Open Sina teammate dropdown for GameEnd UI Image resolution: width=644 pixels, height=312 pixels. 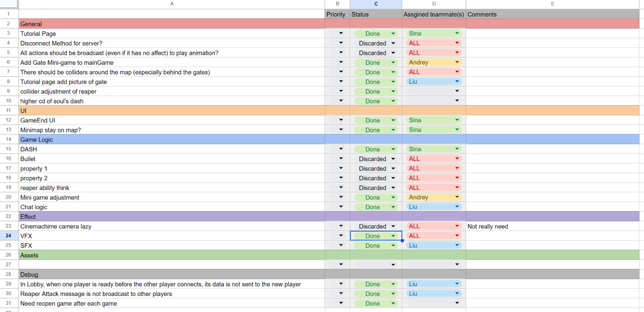[x=457, y=120]
